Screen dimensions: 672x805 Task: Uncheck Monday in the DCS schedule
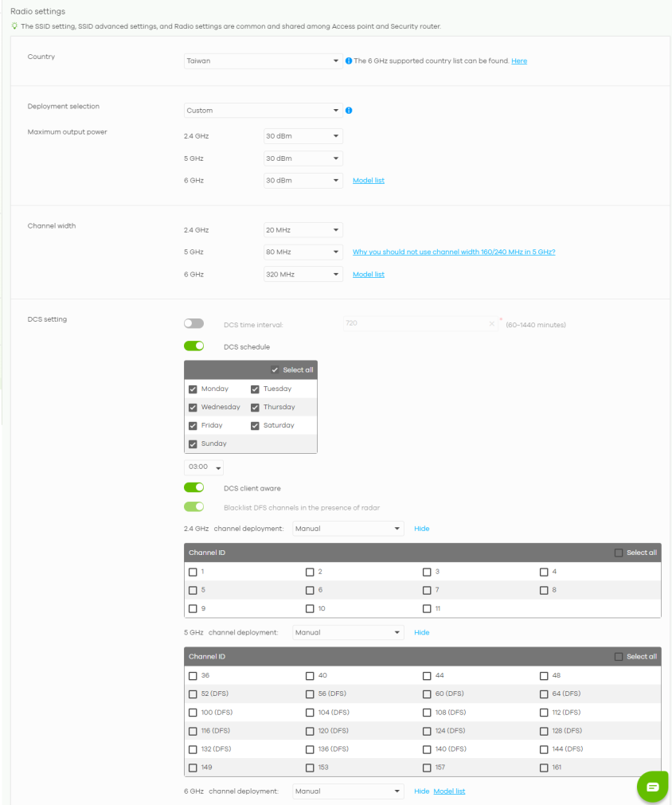(193, 389)
